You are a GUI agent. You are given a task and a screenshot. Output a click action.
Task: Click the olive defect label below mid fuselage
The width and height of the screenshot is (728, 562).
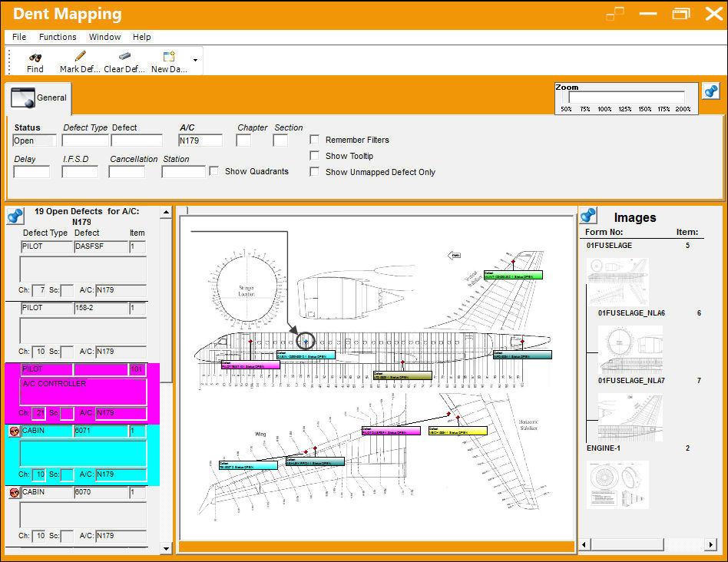pos(402,375)
